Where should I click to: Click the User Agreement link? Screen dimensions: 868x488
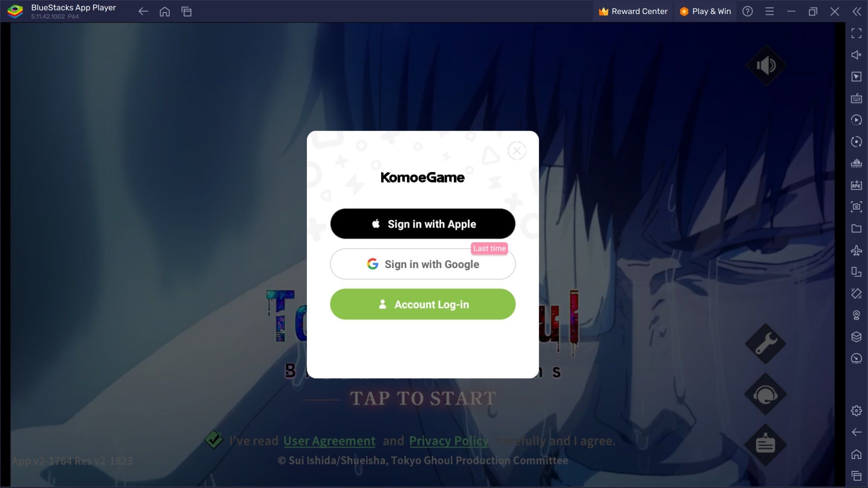pyautogui.click(x=329, y=441)
